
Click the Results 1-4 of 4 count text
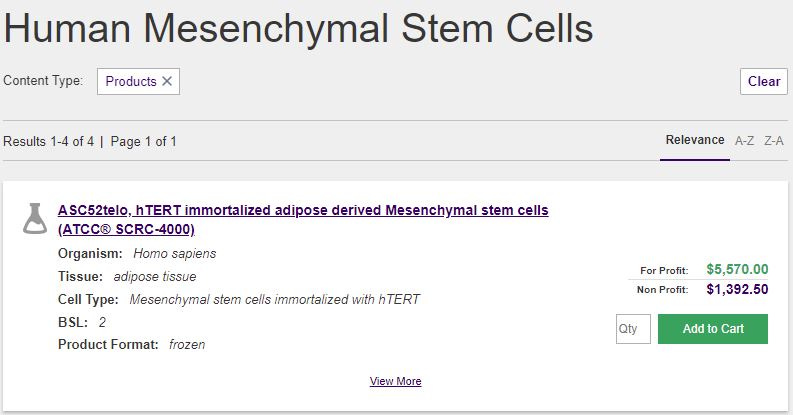[49, 142]
